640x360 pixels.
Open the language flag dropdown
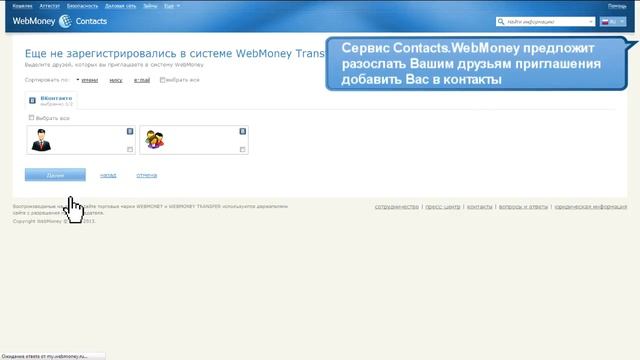click(x=613, y=22)
